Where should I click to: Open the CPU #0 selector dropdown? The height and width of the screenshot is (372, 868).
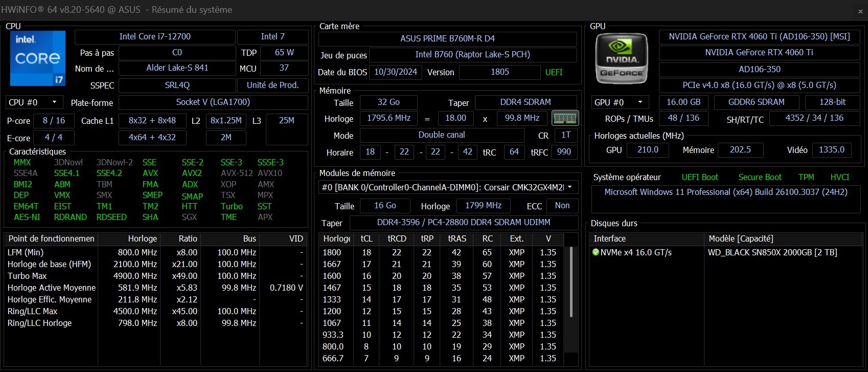tap(34, 102)
